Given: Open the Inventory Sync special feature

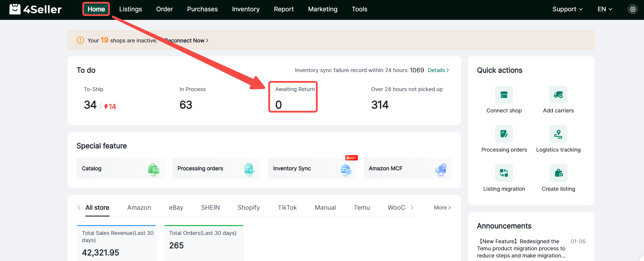Looking at the screenshot, I should [x=312, y=168].
